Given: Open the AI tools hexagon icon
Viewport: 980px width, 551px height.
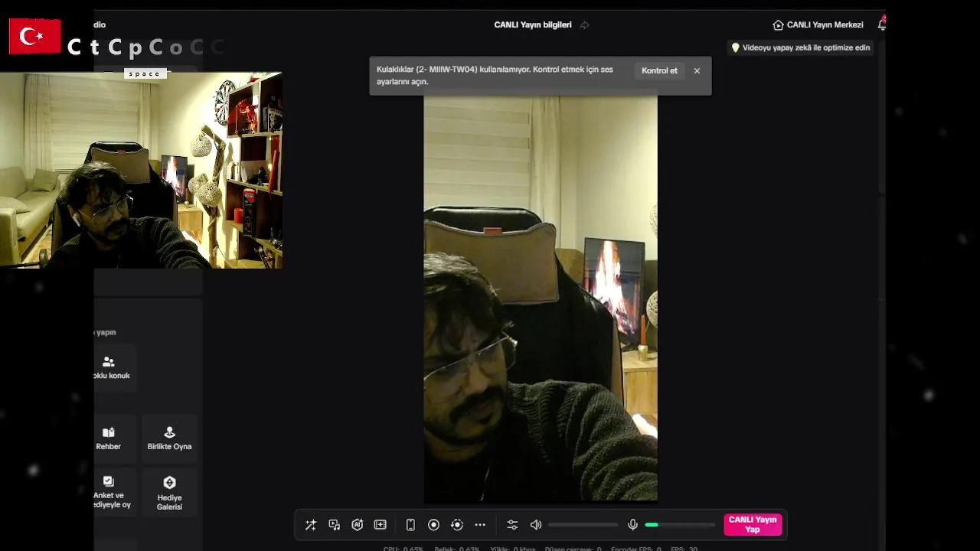Looking at the screenshot, I should pyautogui.click(x=358, y=525).
